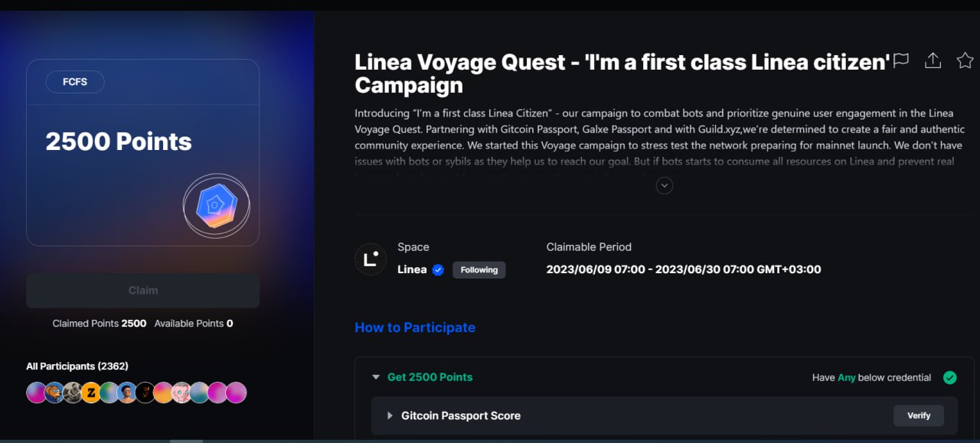Click the green completed checkmark icon
The height and width of the screenshot is (443, 980).
949,377
